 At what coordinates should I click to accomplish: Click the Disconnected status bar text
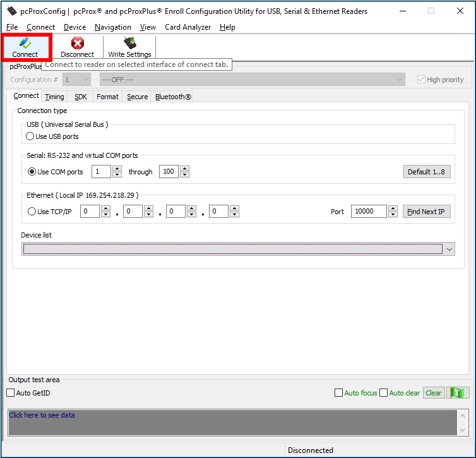click(310, 450)
